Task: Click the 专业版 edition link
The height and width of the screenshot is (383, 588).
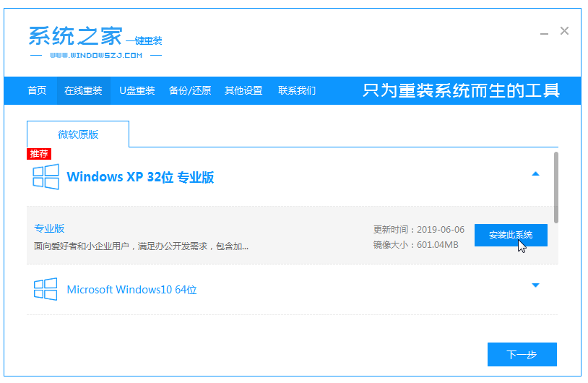Action: click(49, 228)
